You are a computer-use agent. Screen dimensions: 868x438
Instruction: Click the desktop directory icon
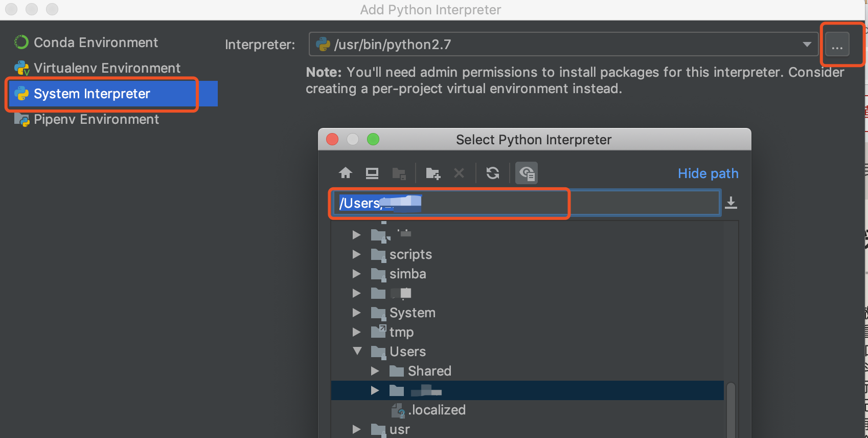pos(372,173)
